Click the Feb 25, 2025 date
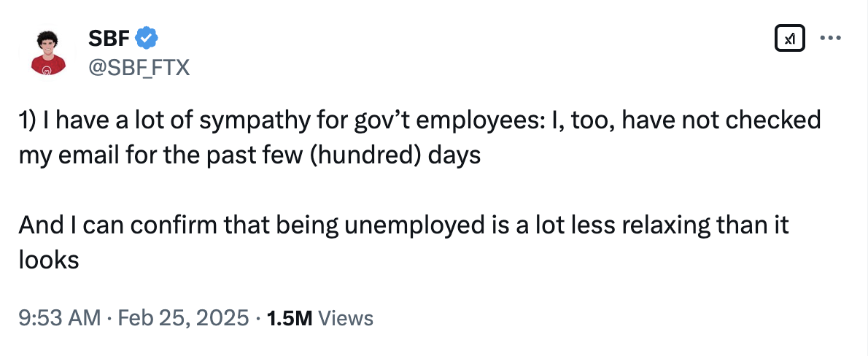Viewport: 868px width, 356px height. (184, 318)
